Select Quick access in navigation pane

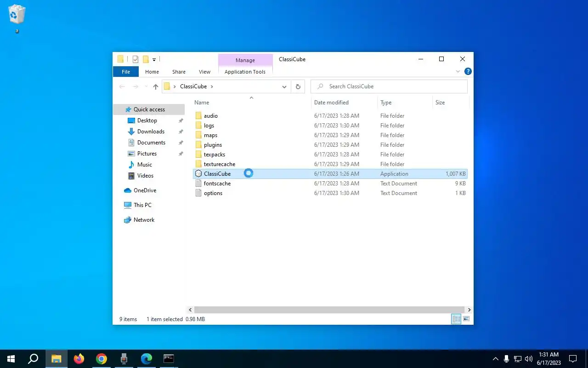pyautogui.click(x=149, y=109)
